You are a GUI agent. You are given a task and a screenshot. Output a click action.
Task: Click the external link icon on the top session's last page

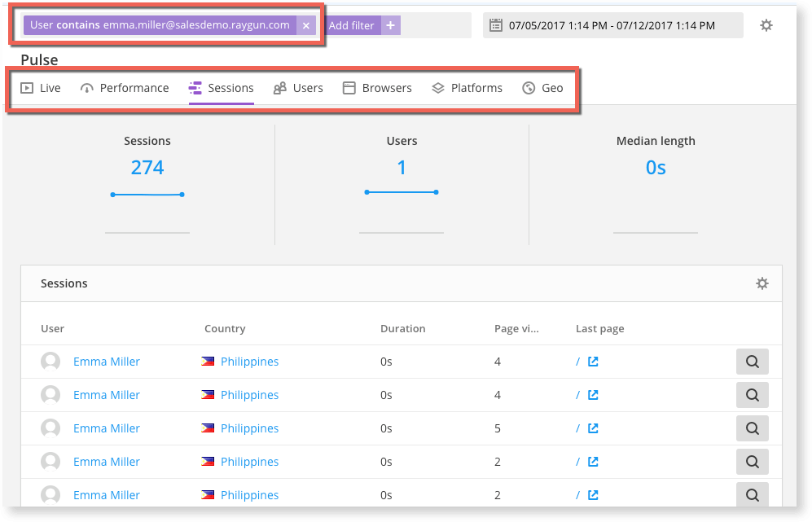tap(592, 361)
